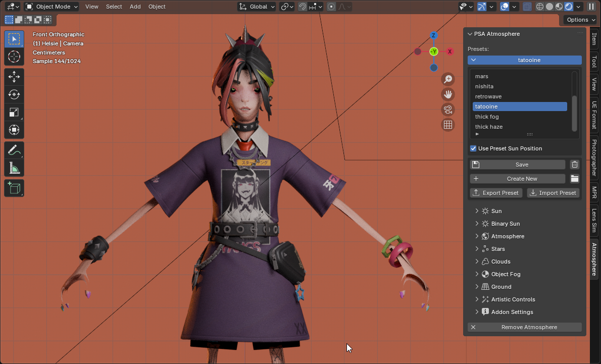The image size is (601, 364).
Task: Switch to Material Preview shading
Action: coord(559,7)
